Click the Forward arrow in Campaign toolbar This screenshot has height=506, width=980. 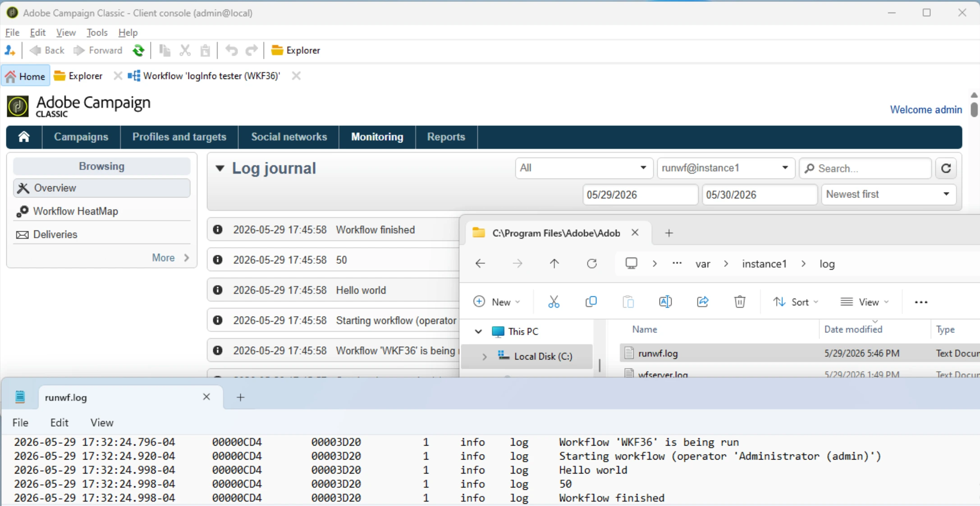(x=98, y=51)
